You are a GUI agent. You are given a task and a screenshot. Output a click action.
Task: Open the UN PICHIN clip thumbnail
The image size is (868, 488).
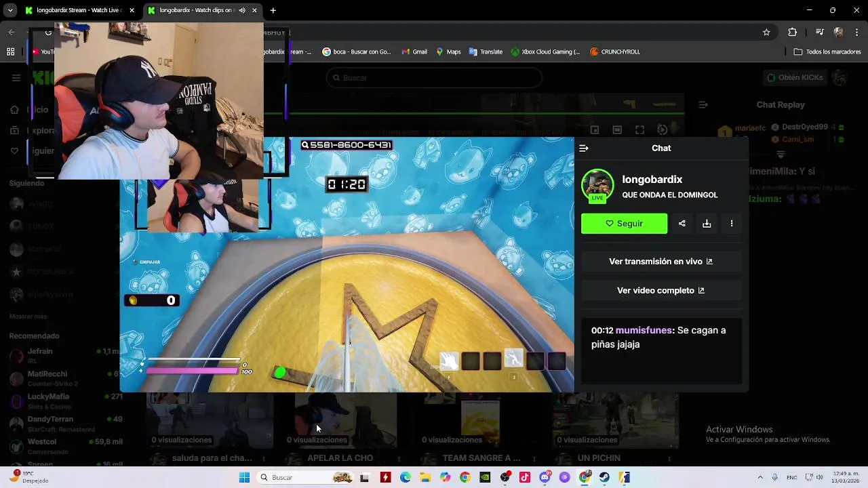(616, 420)
